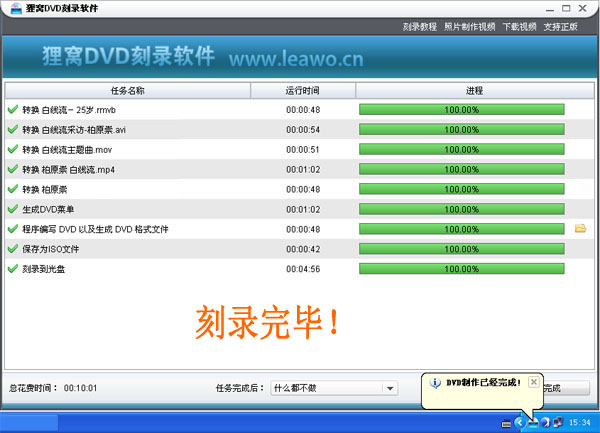
Task: Open 照片制作视频 in top menu
Action: (x=470, y=27)
